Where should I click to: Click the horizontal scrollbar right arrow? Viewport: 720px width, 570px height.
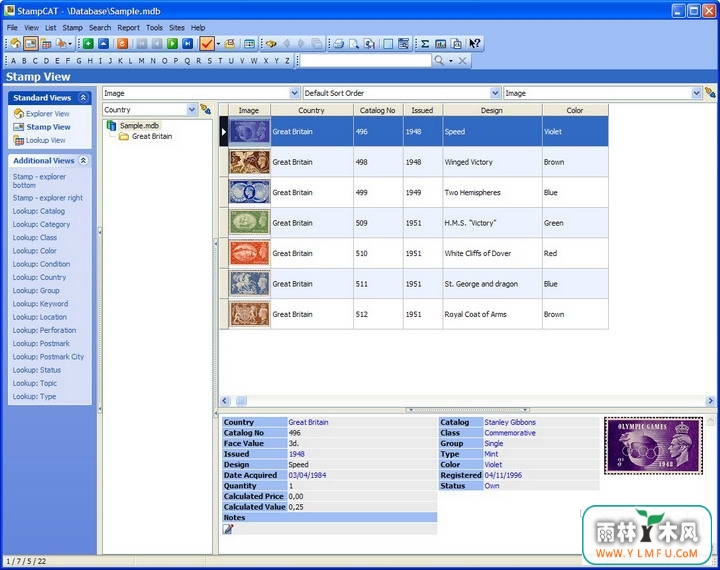tap(710, 401)
